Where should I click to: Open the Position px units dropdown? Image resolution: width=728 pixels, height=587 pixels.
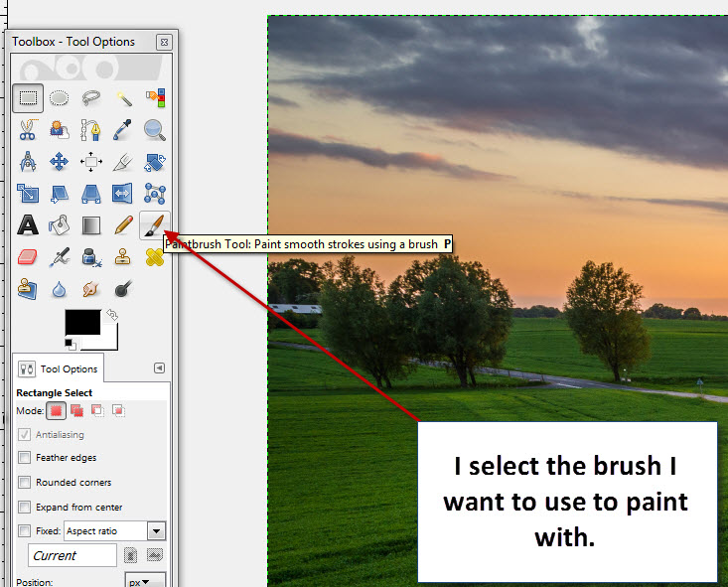click(x=145, y=581)
